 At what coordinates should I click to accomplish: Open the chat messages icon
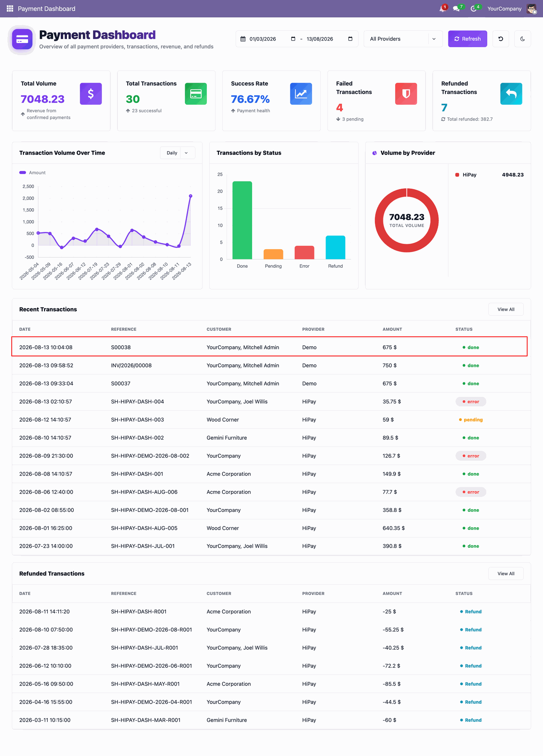pyautogui.click(x=457, y=8)
